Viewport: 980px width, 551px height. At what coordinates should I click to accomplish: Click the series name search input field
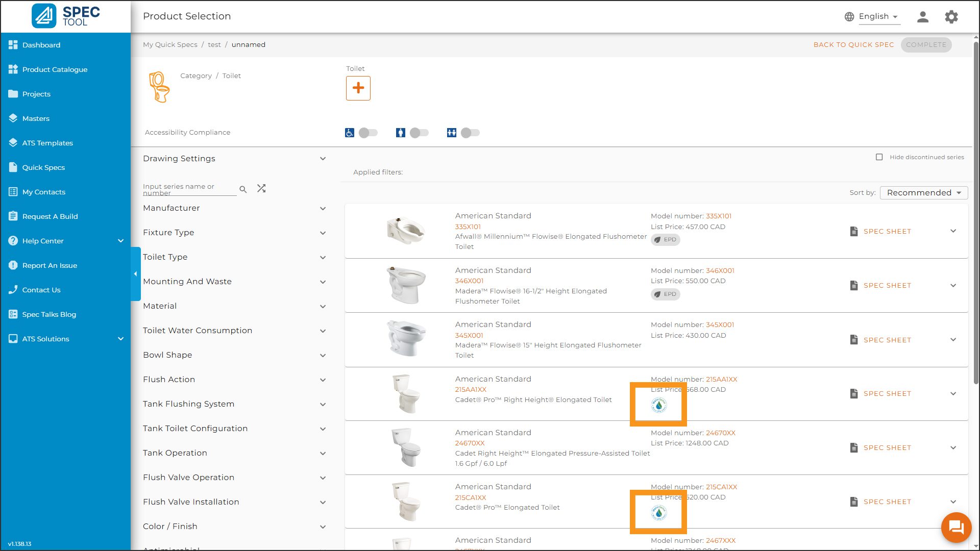pos(189,189)
